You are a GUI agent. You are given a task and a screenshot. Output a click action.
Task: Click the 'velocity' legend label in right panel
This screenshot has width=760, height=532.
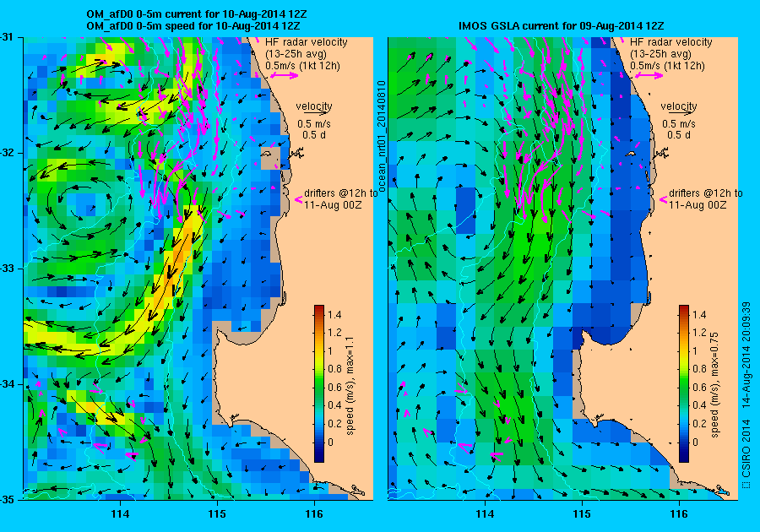click(679, 106)
